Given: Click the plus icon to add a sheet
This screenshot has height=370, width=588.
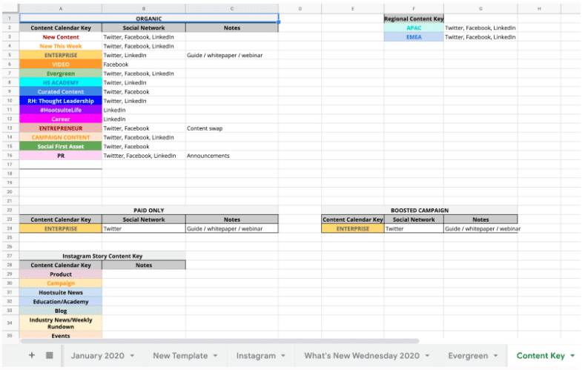Looking at the screenshot, I should 31,355.
